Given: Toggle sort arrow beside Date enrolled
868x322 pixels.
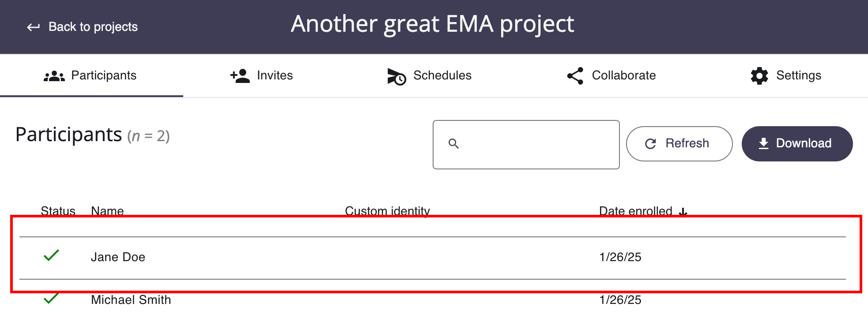Looking at the screenshot, I should 683,212.
